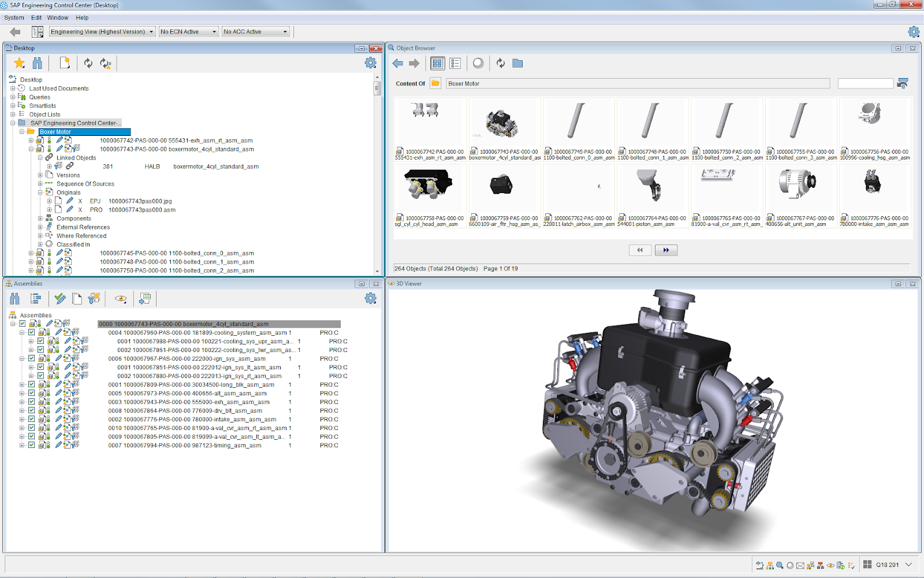Expand Queries tree node
This screenshot has height=578, width=924.
click(13, 97)
